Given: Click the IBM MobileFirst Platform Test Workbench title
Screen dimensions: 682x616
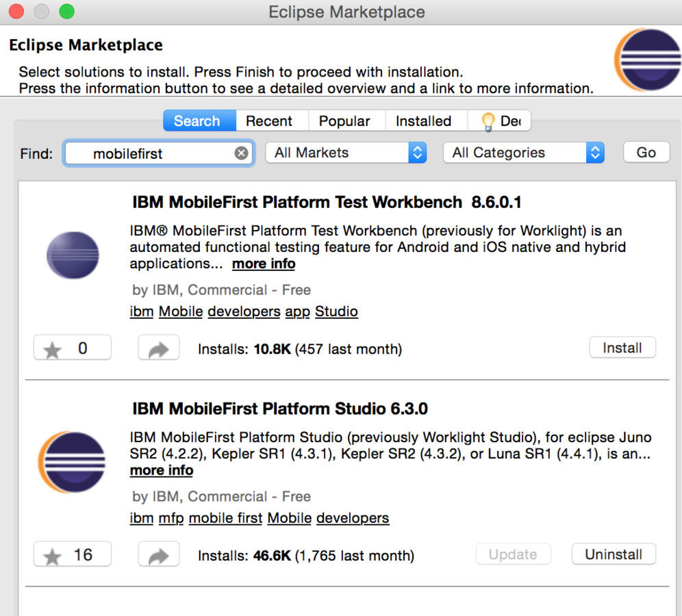Looking at the screenshot, I should point(327,202).
